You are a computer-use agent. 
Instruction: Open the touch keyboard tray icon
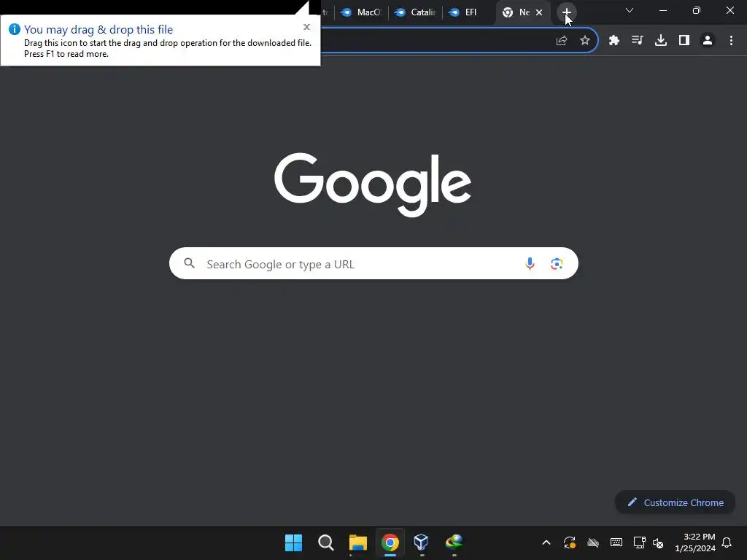point(616,542)
